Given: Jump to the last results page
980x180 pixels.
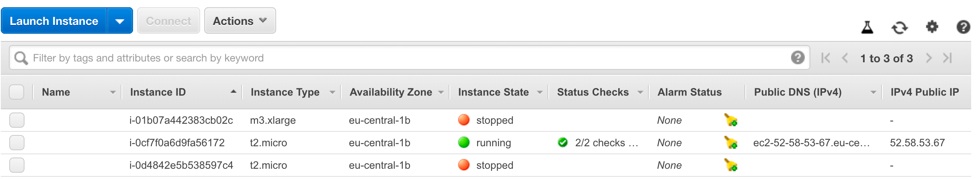Looking at the screenshot, I should (x=947, y=58).
